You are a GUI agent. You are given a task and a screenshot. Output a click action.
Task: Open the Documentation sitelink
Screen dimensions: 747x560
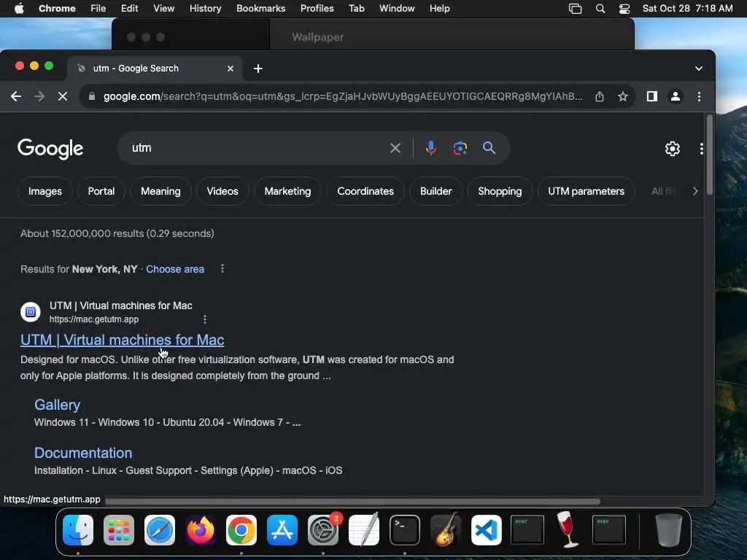[x=83, y=453]
